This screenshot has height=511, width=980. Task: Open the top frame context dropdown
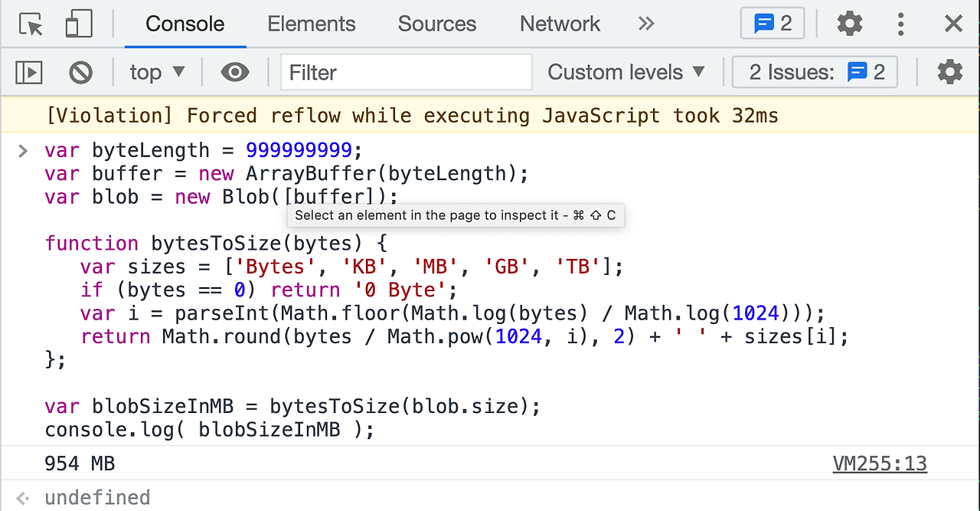[x=155, y=71]
